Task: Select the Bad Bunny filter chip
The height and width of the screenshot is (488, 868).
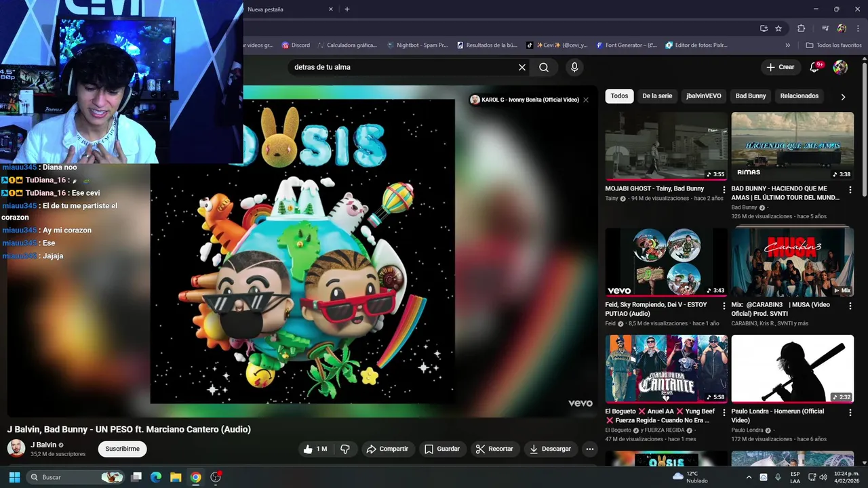Action: (751, 96)
